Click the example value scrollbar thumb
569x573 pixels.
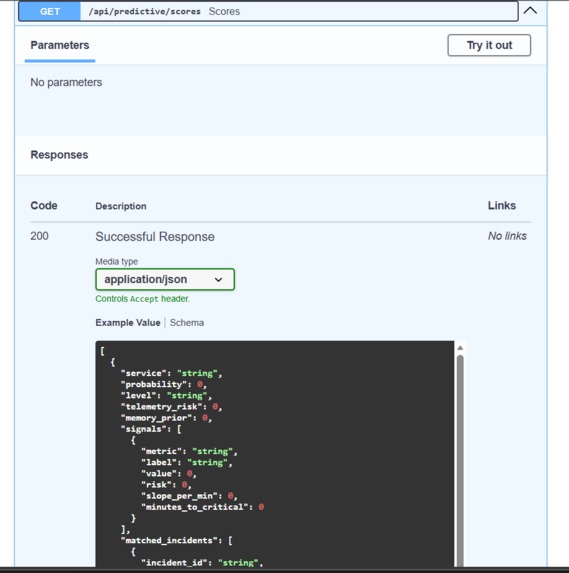(460, 460)
